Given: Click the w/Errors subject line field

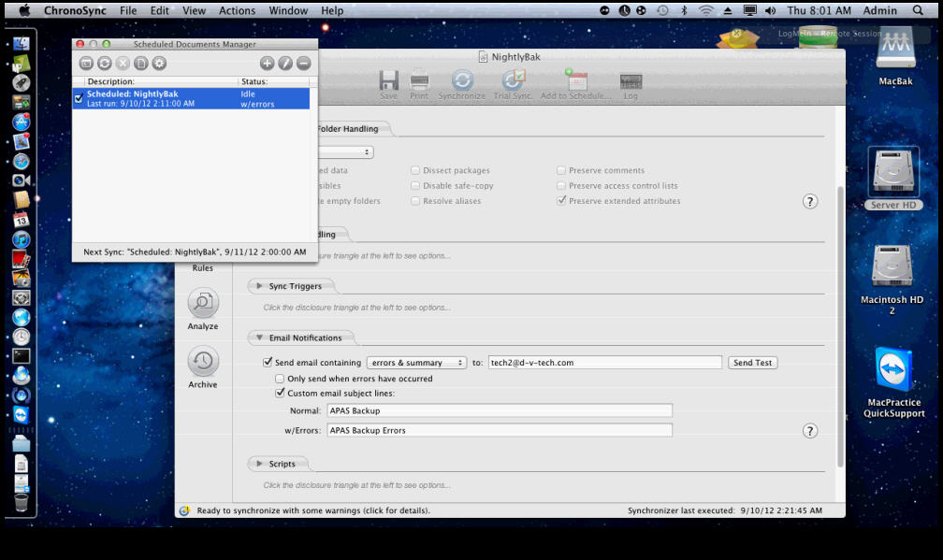Looking at the screenshot, I should click(x=500, y=430).
